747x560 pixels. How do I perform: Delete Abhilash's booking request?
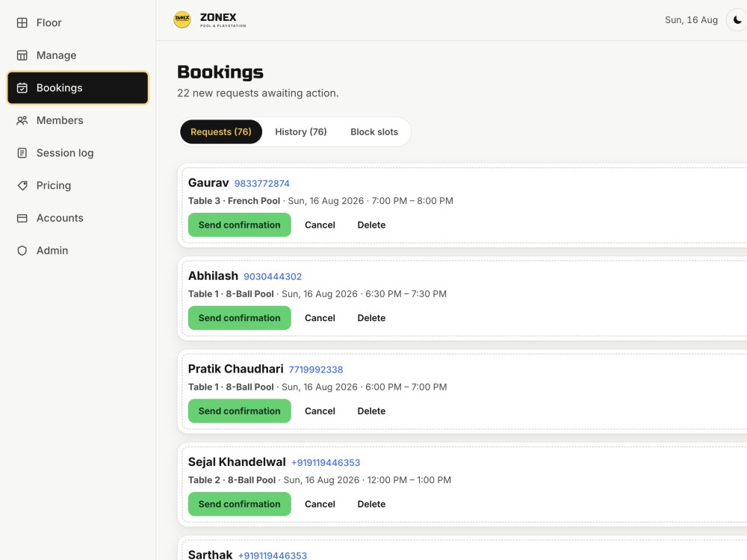click(x=371, y=317)
